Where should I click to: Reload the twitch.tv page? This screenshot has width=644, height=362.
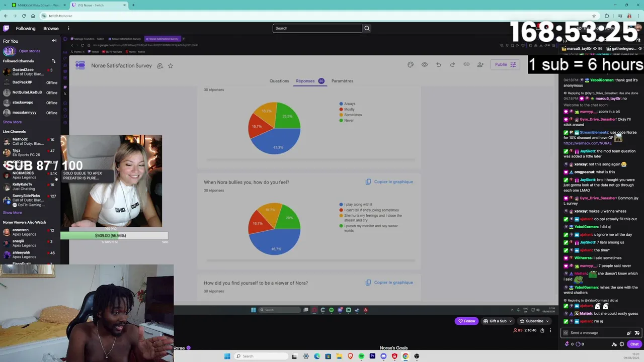(x=24, y=16)
